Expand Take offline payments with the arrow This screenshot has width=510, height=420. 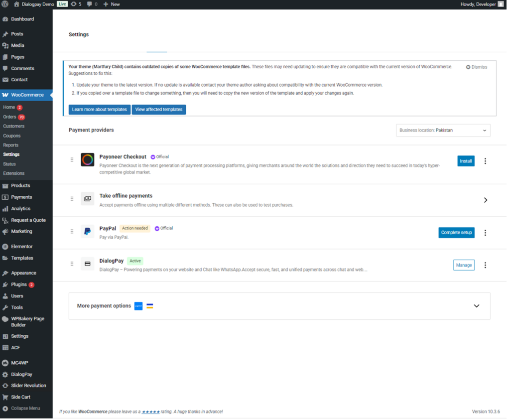tap(486, 200)
